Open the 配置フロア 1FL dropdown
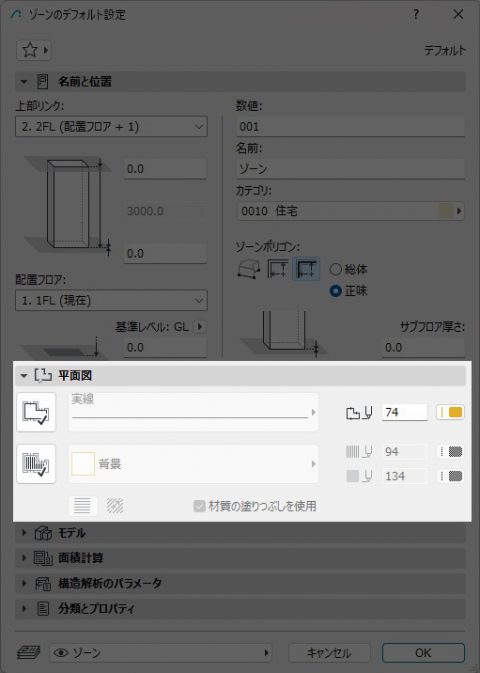This screenshot has width=480, height=673. click(111, 300)
